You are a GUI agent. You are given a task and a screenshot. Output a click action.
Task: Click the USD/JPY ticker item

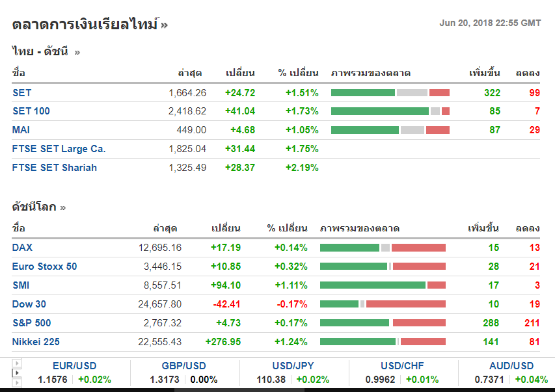[293, 366]
